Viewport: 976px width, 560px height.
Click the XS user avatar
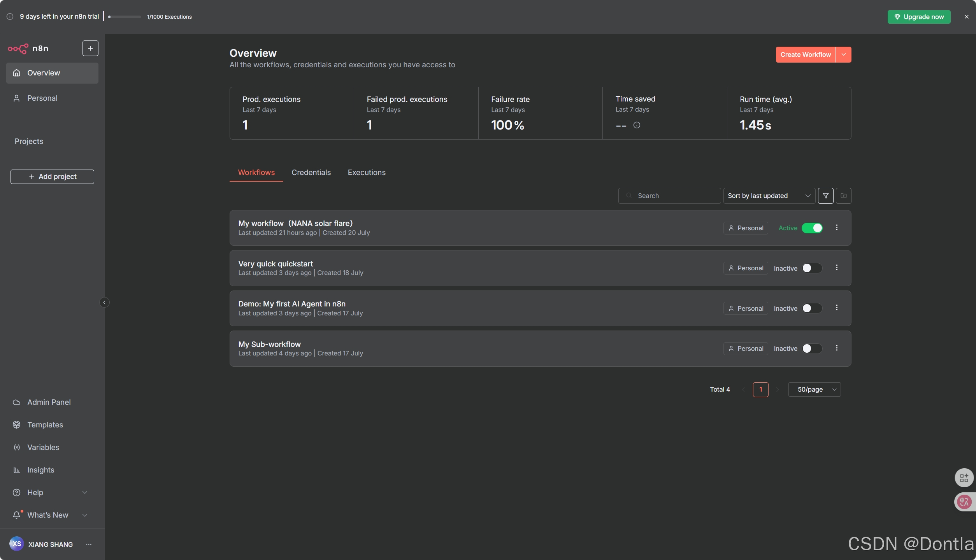pyautogui.click(x=17, y=544)
